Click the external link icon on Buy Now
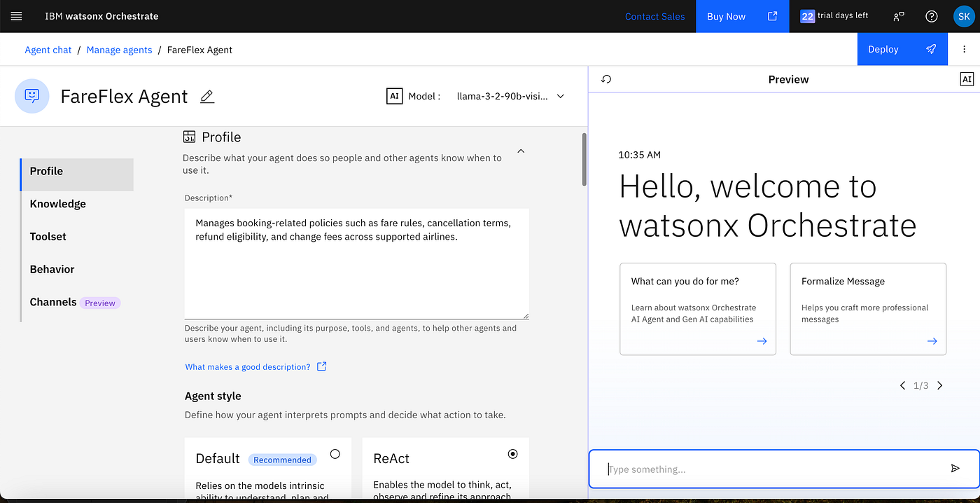The width and height of the screenshot is (980, 503). pyautogui.click(x=772, y=16)
